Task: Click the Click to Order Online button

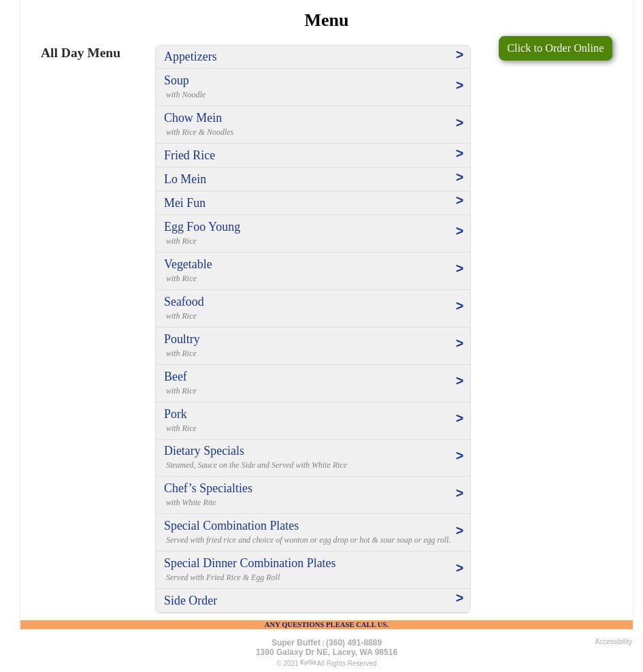Action: (x=555, y=48)
